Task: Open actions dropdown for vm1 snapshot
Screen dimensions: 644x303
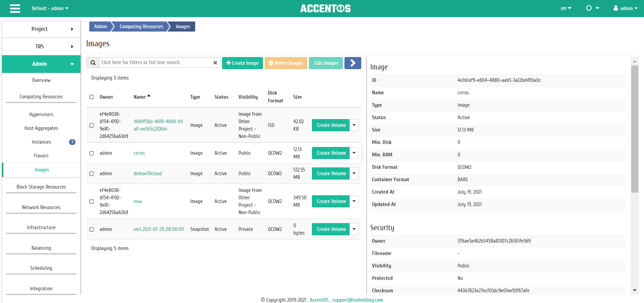Action: [354, 229]
